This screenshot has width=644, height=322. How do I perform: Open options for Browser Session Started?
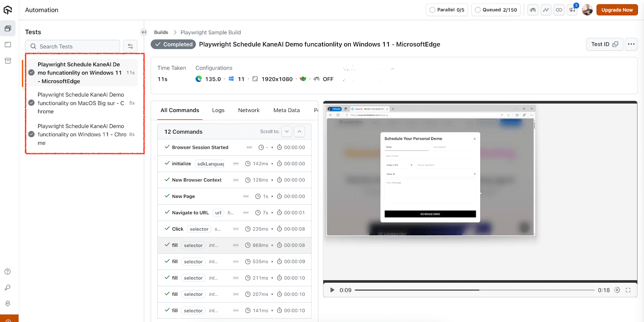coord(249,147)
